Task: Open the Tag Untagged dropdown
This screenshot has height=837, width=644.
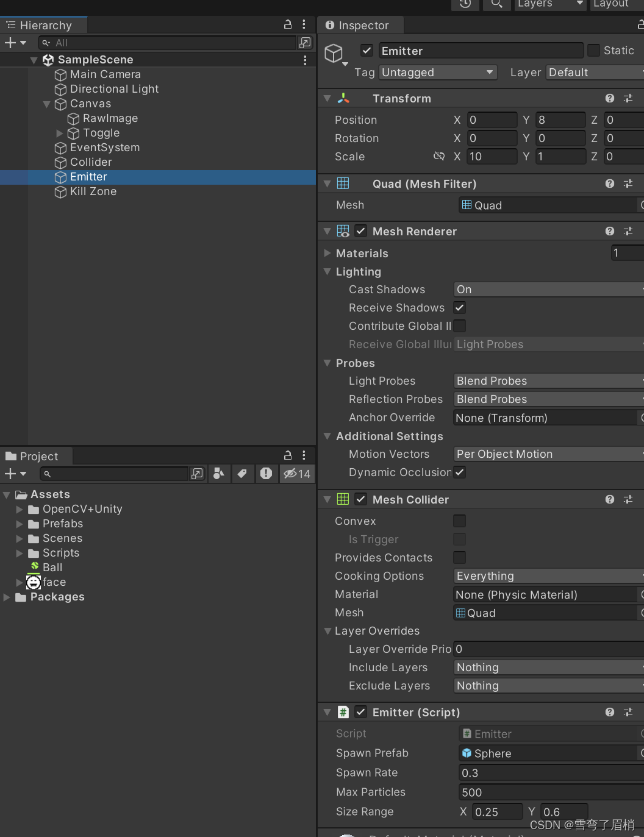Action: tap(438, 73)
